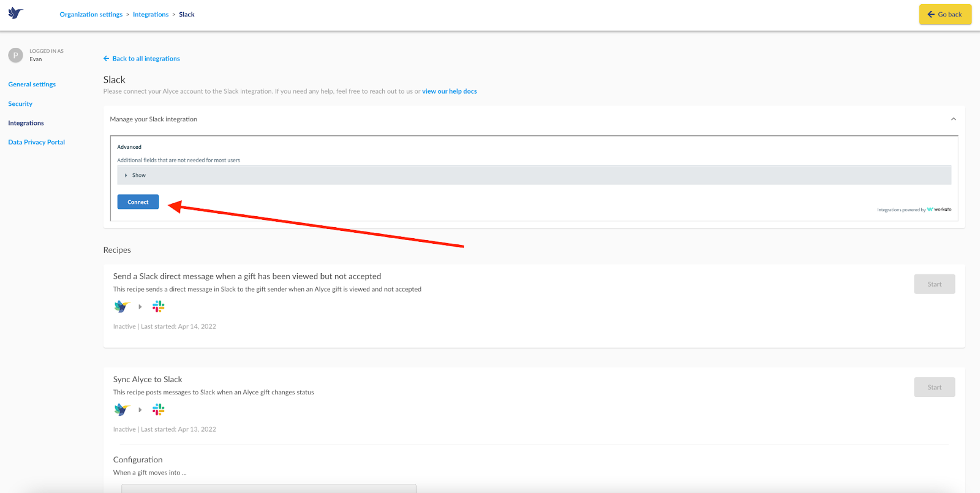
Task: Start the Sync Alyce to Slack recipe
Action: pos(934,387)
